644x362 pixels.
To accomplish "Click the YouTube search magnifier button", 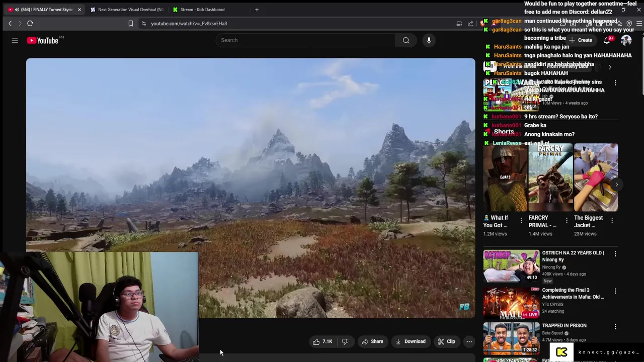I will 406,40.
